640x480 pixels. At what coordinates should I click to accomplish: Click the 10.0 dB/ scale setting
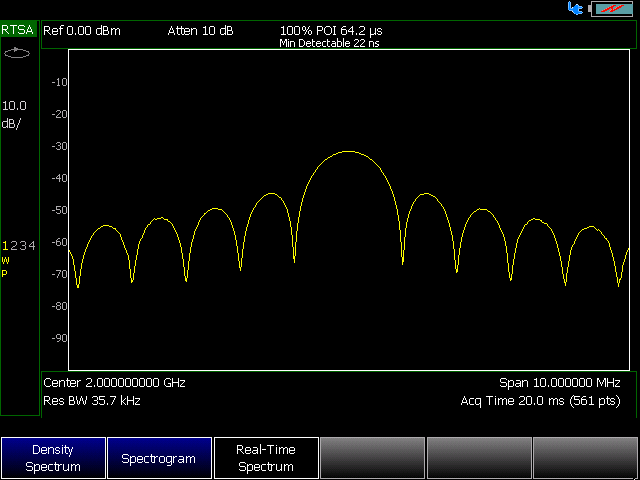click(14, 114)
